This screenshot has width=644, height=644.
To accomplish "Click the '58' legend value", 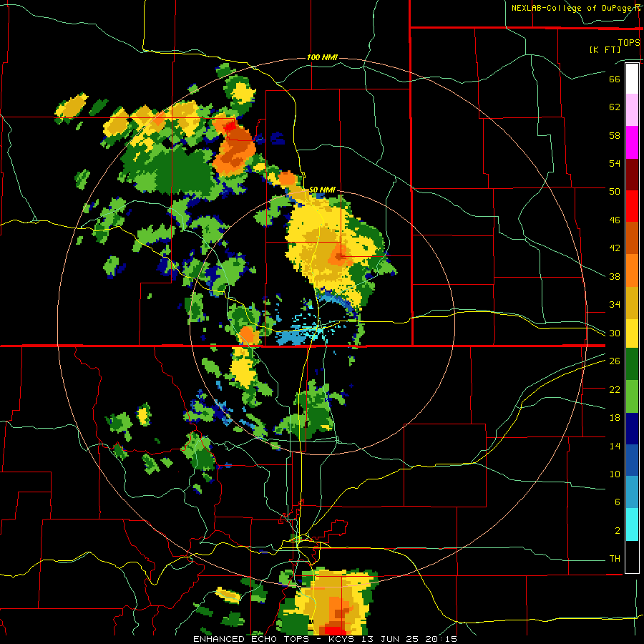I will point(615,135).
